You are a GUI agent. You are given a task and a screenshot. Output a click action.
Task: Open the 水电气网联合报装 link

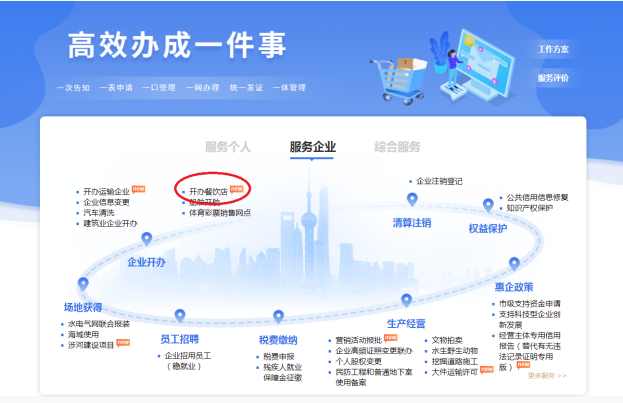click(99, 324)
